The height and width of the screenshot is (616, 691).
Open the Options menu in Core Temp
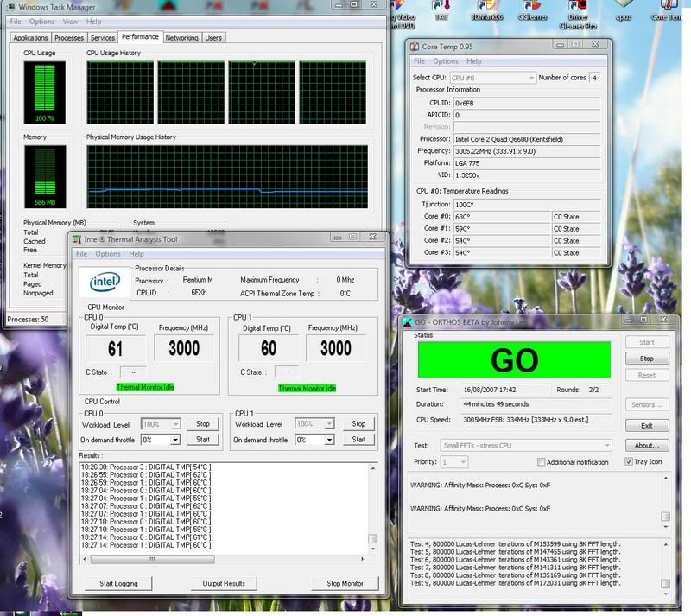(x=446, y=61)
